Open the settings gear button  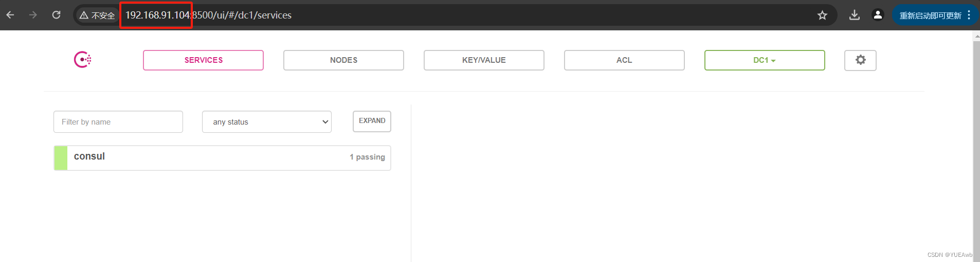[860, 60]
